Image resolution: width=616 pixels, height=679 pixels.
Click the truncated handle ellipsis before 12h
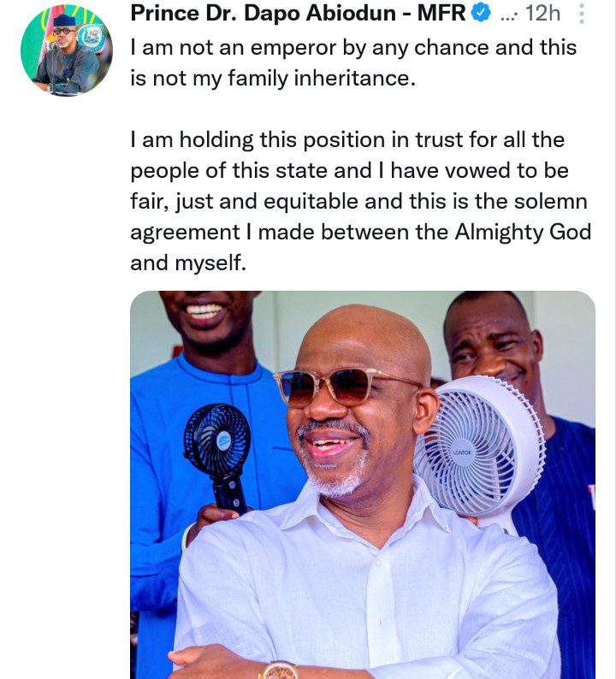[x=508, y=17]
